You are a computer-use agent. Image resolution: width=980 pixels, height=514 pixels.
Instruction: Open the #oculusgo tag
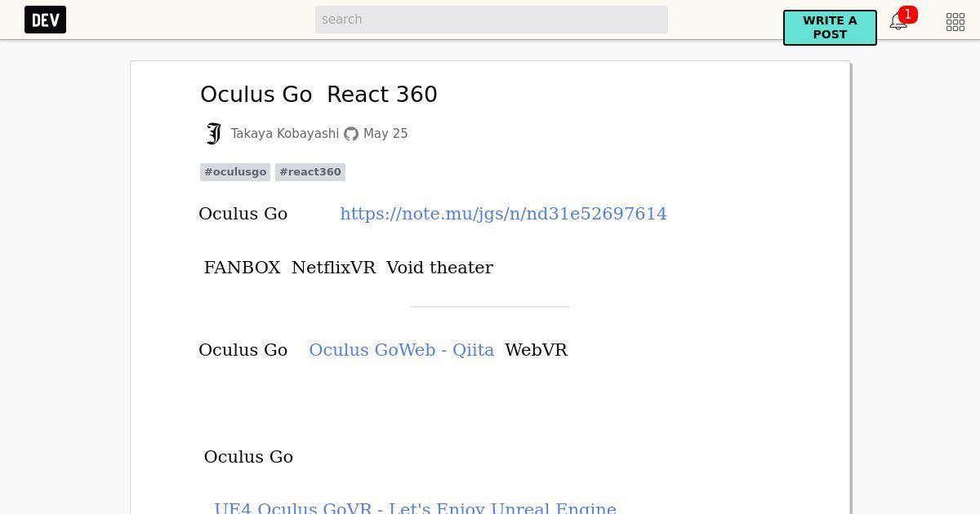coord(236,172)
